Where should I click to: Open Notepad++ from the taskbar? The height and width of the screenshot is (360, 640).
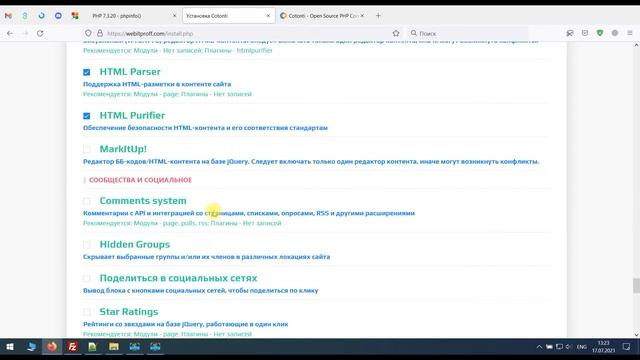[93, 347]
